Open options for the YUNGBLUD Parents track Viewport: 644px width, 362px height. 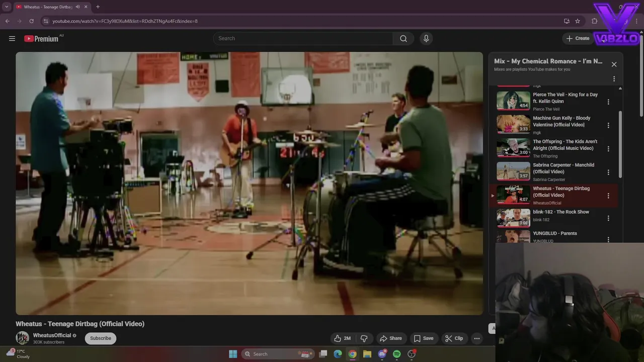point(608,239)
